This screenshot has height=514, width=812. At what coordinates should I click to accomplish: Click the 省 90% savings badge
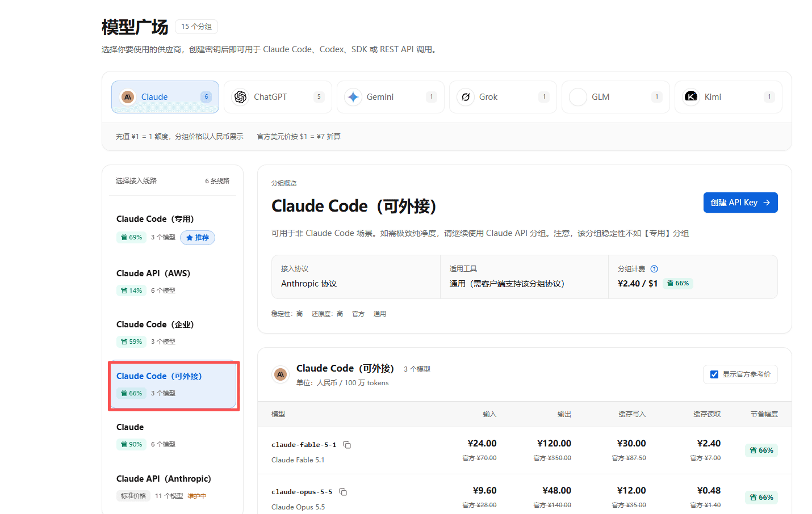tap(131, 444)
